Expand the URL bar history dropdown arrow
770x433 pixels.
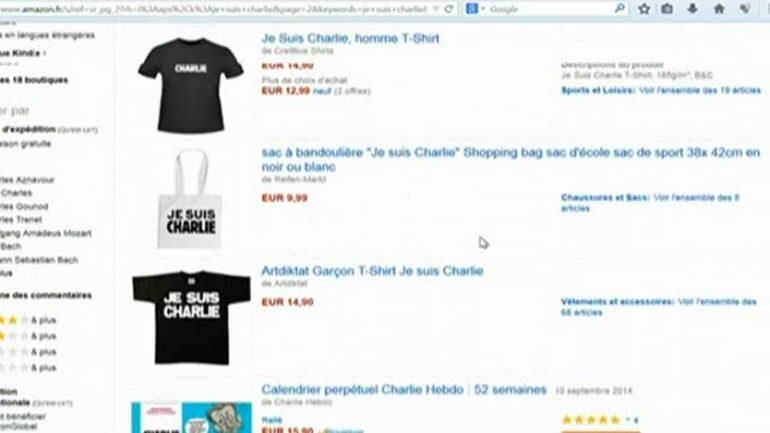point(435,9)
